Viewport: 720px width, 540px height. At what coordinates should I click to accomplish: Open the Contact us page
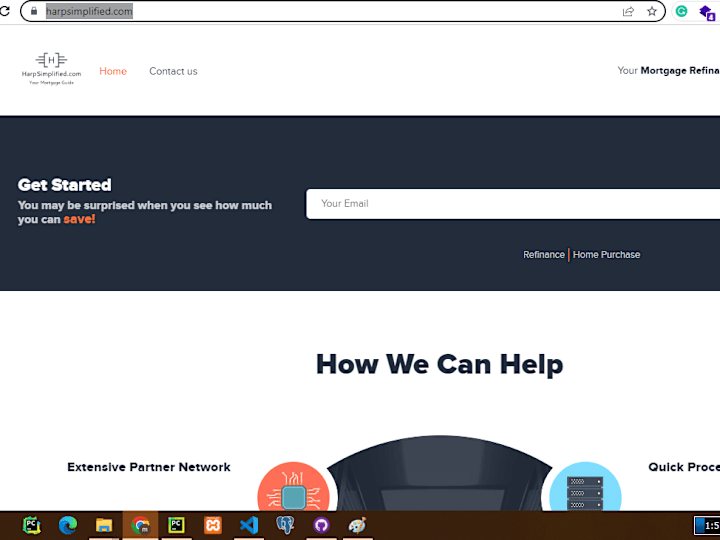pyautogui.click(x=173, y=71)
